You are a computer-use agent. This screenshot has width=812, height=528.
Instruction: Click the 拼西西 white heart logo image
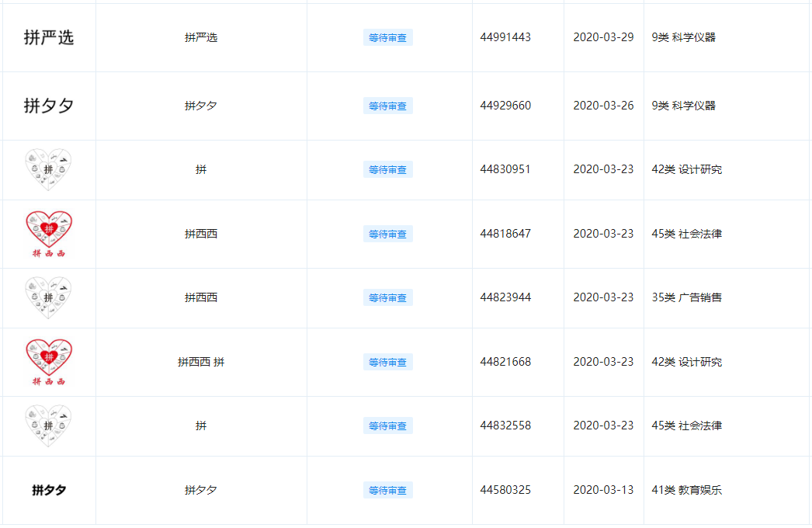(47, 297)
